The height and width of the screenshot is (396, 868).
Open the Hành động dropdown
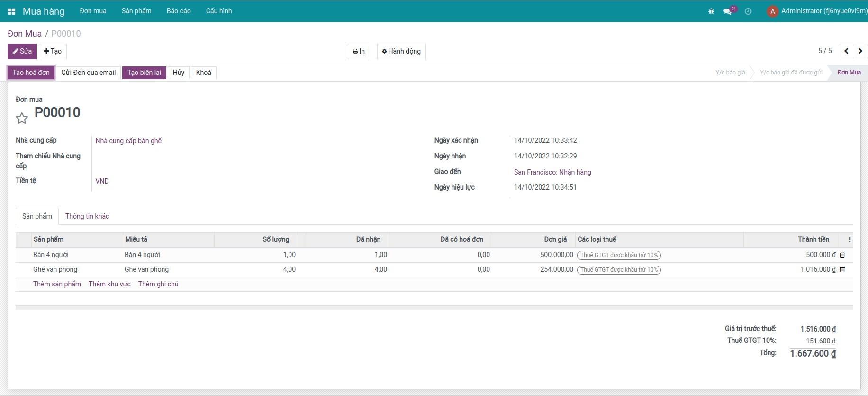pyautogui.click(x=401, y=51)
